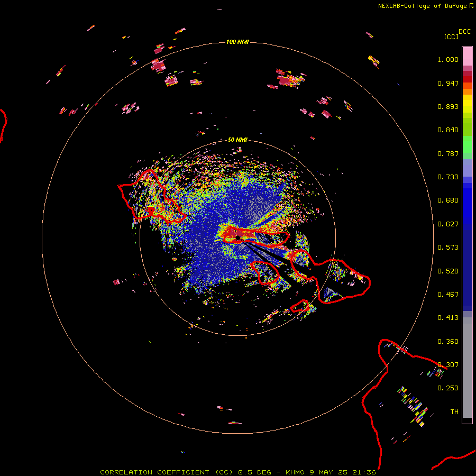Click the 0.520 legend value
This screenshot has width=476, height=476.
448,271
